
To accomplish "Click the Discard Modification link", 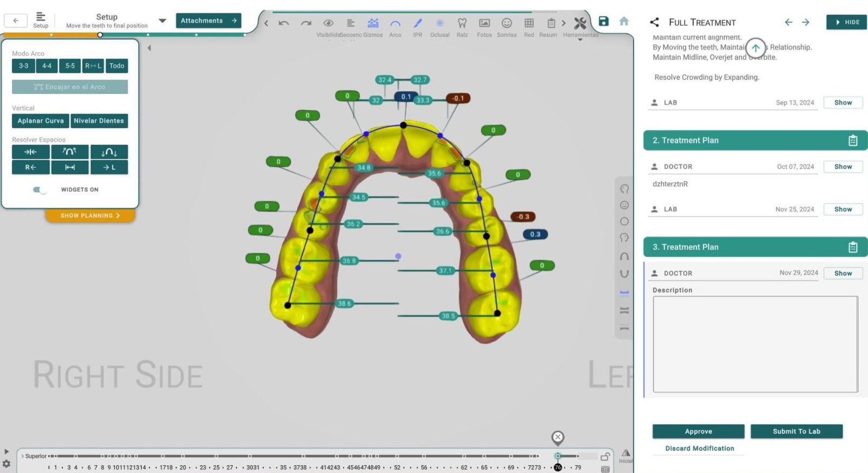I will coord(699,448).
